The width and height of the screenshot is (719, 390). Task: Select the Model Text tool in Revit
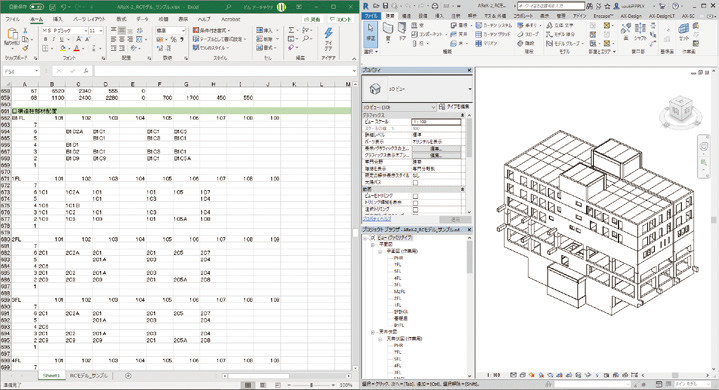click(x=560, y=26)
